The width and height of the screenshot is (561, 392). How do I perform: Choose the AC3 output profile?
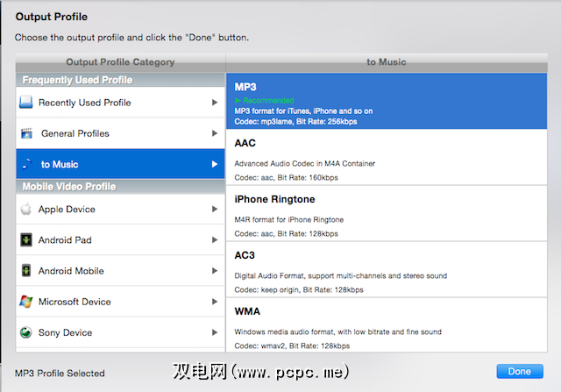tap(387, 269)
